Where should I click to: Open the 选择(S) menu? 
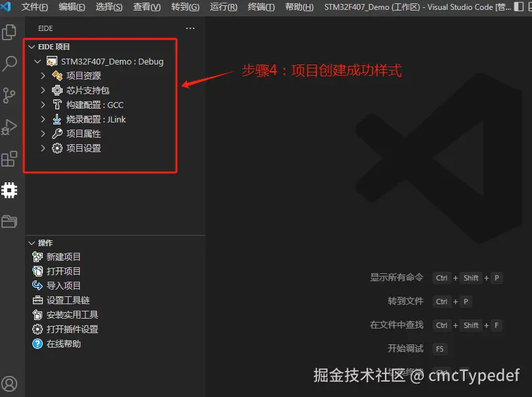point(109,7)
